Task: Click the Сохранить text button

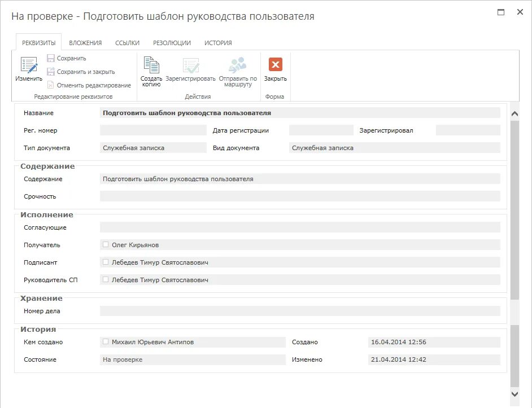Action: tap(71, 58)
